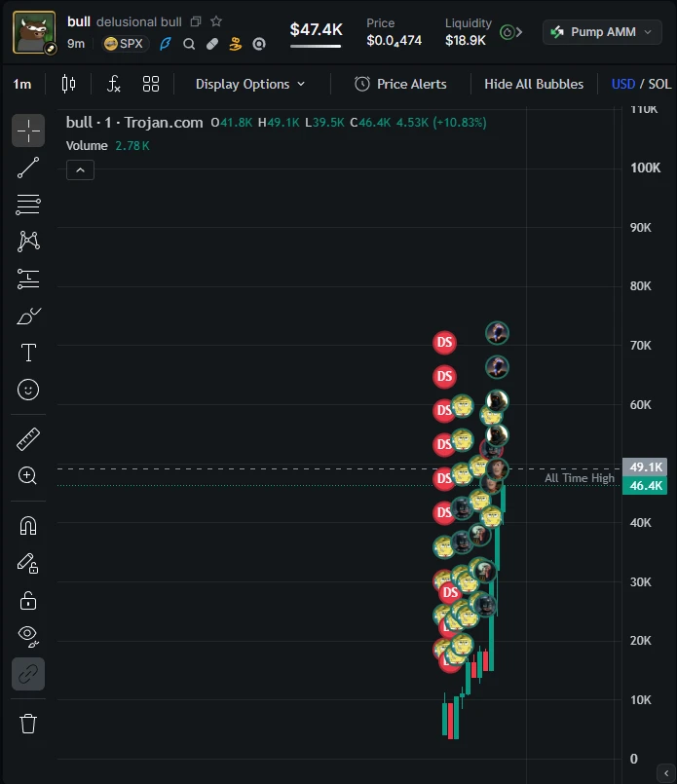The width and height of the screenshot is (677, 784).
Task: Choose the XABCD pattern tool
Action: click(x=28, y=242)
